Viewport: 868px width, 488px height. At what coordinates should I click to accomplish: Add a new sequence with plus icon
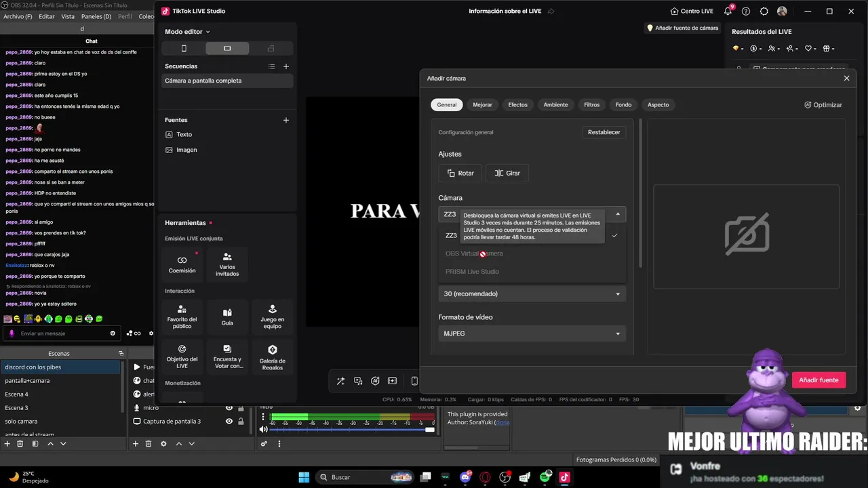(x=286, y=66)
